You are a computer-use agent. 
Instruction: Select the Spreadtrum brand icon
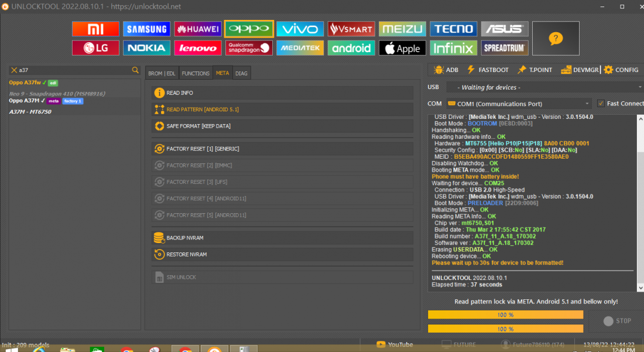tap(505, 48)
